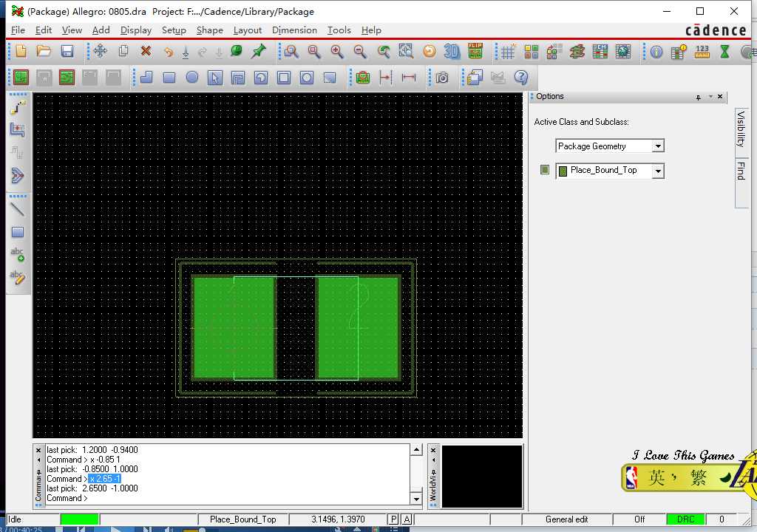Click the linear dimension icon

pyautogui.click(x=409, y=78)
